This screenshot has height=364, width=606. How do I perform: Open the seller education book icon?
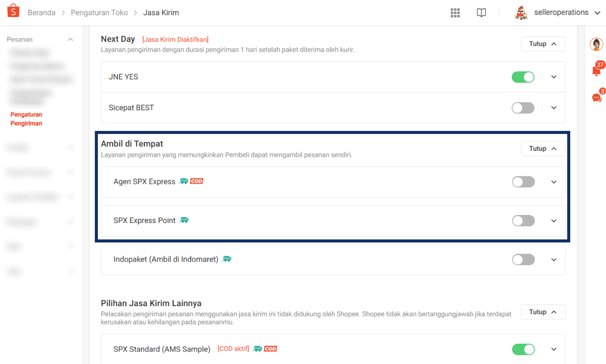[481, 13]
